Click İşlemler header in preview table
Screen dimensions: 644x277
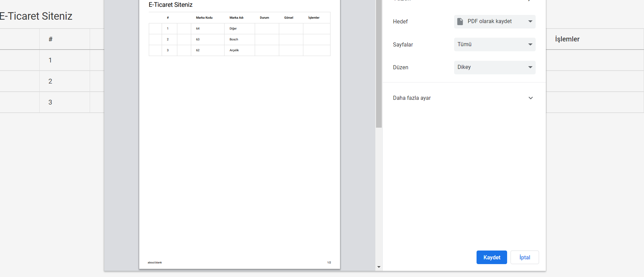click(314, 18)
